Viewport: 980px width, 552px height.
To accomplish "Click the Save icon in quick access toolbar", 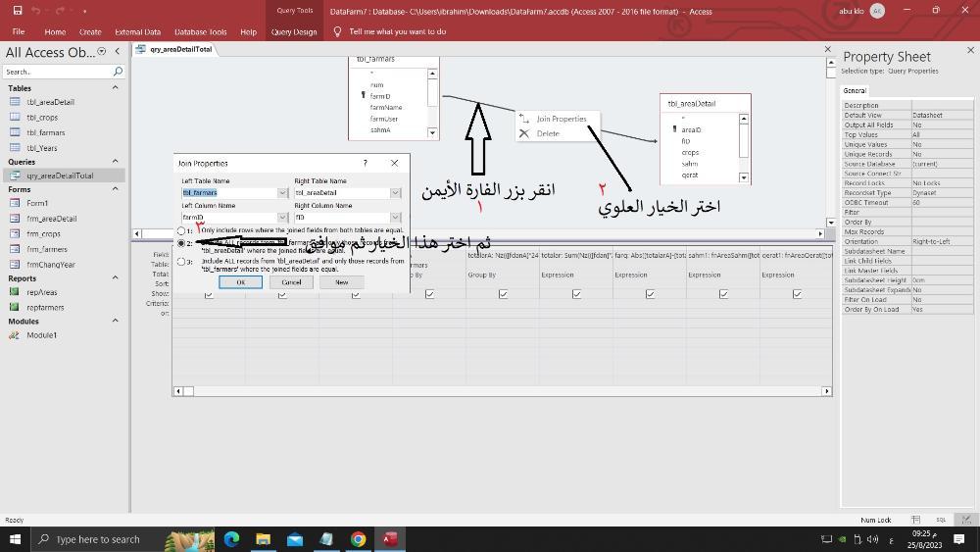I will tap(18, 11).
